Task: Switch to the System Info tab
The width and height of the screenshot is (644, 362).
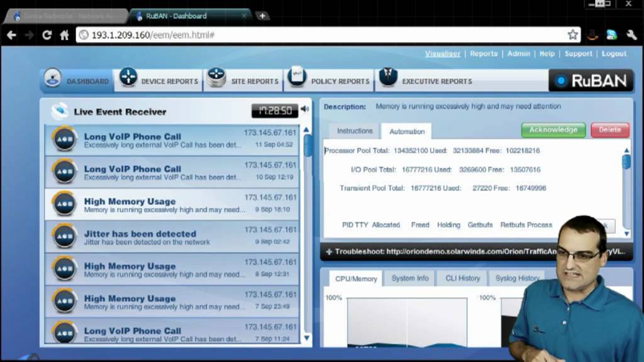Action: pyautogui.click(x=410, y=278)
